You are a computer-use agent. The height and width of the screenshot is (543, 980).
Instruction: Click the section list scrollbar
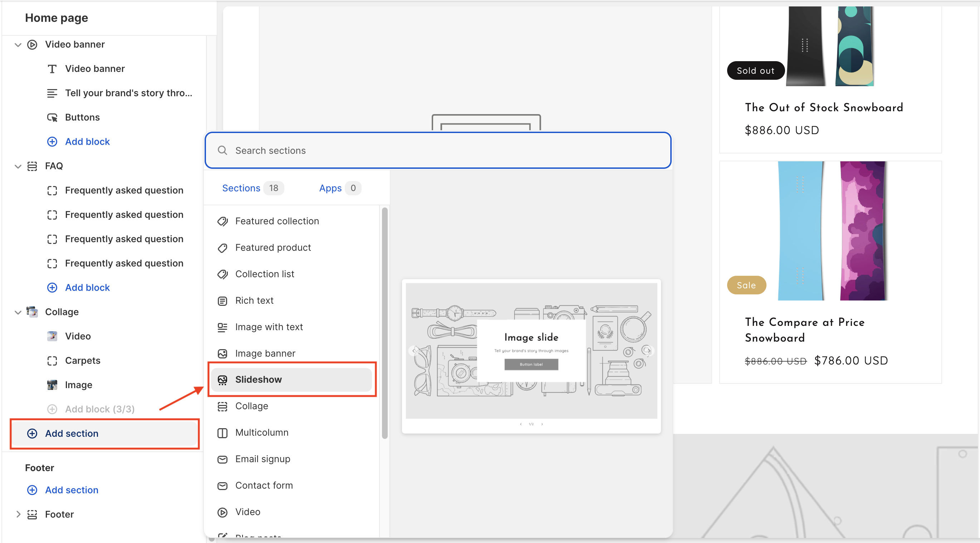click(384, 323)
